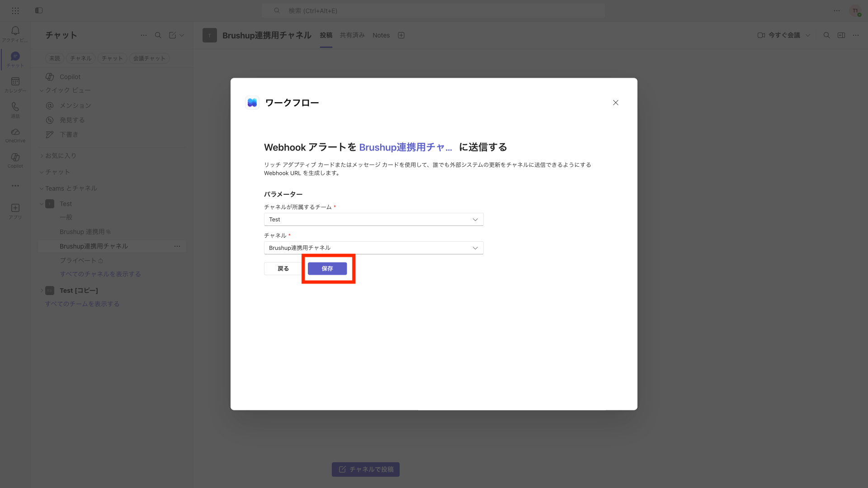Image resolution: width=868 pixels, height=488 pixels.
Task: Click すべてのチャネルを表示する link
Action: point(100,274)
